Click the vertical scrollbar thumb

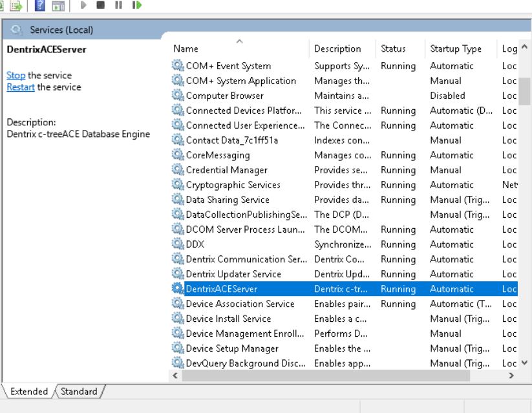[x=524, y=91]
